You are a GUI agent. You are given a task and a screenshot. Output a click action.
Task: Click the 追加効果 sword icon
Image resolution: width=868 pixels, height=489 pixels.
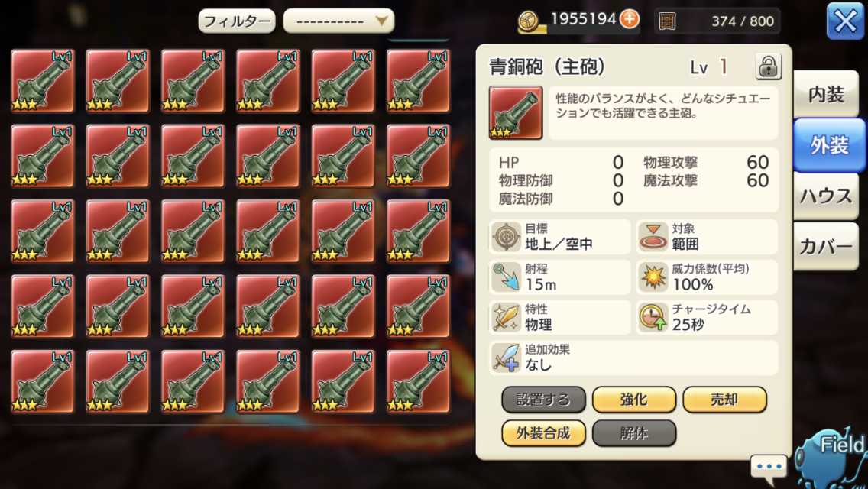(x=506, y=358)
